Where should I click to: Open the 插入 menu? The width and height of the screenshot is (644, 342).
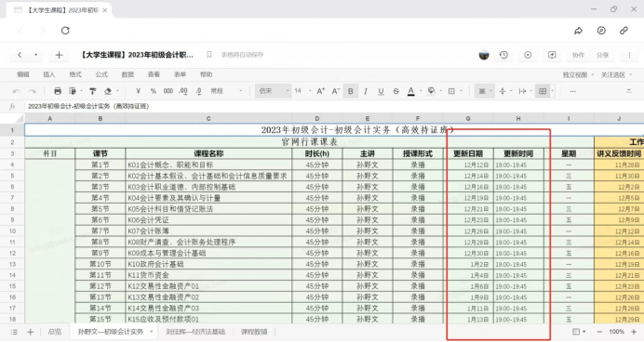click(x=49, y=74)
